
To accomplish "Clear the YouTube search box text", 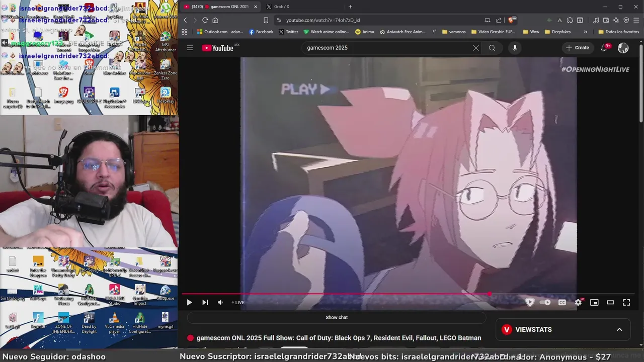I will (476, 48).
